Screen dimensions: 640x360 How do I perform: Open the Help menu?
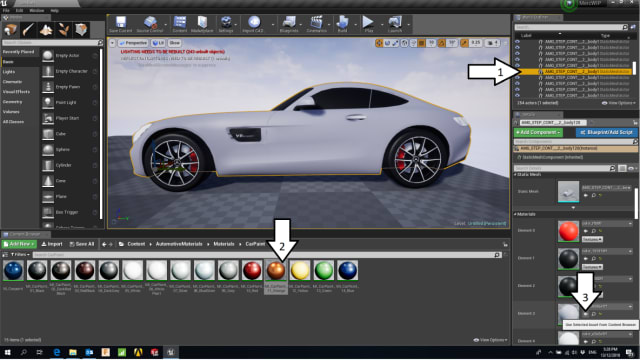tap(55, 11)
